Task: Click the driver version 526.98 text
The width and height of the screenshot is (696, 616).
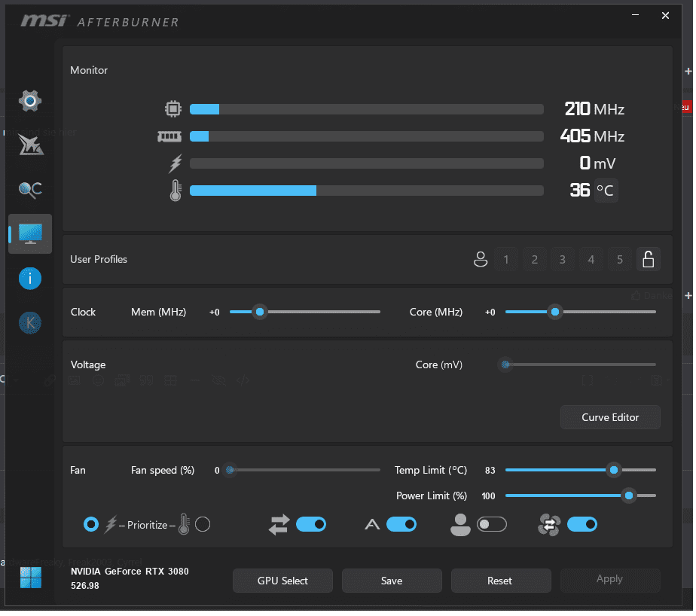Action: click(85, 587)
